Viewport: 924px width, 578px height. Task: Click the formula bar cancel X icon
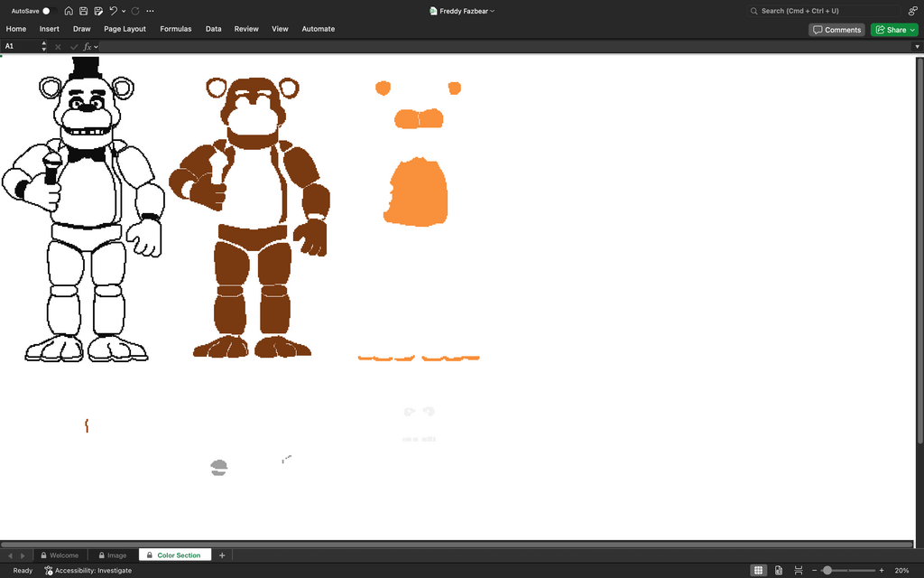pyautogui.click(x=58, y=47)
